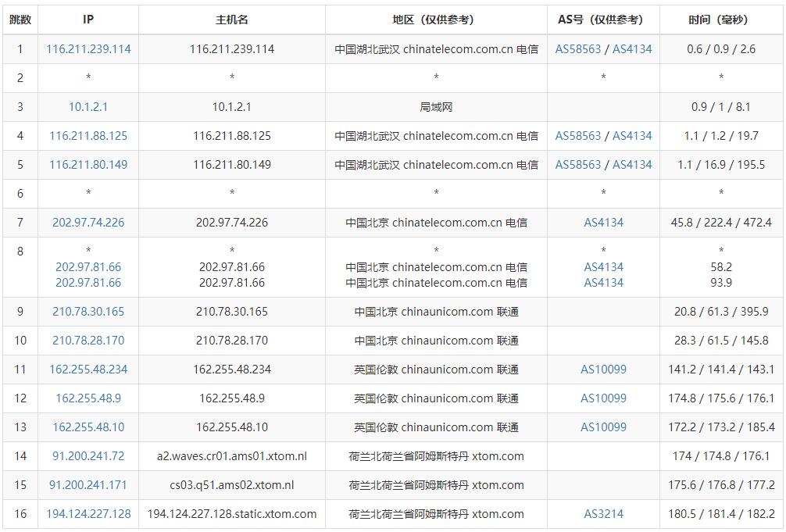Select region cell 英国伦敦 chinaunicom.com in hop 11
Viewport: 786px width, 532px height.
436,370
